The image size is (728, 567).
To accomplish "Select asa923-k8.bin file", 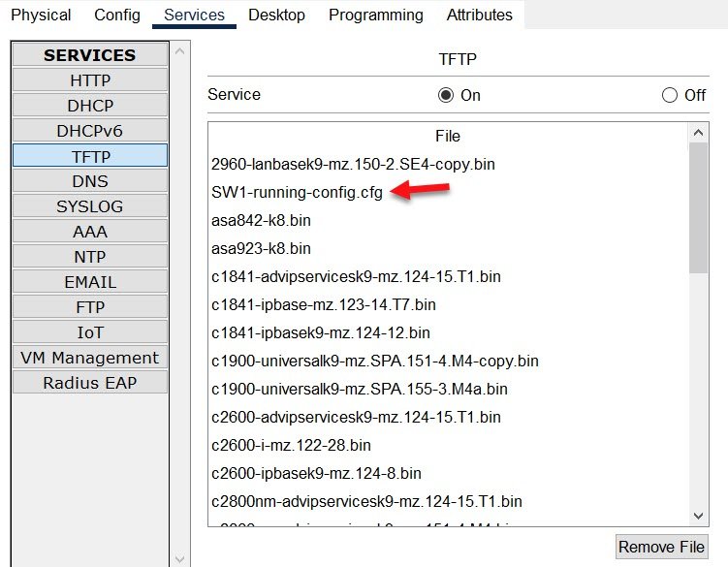I will 261,248.
